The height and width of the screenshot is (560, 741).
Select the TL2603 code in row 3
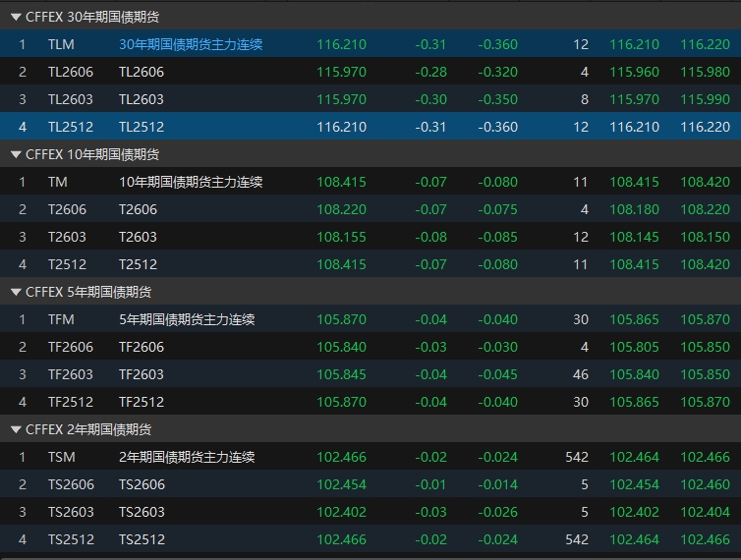coord(71,99)
